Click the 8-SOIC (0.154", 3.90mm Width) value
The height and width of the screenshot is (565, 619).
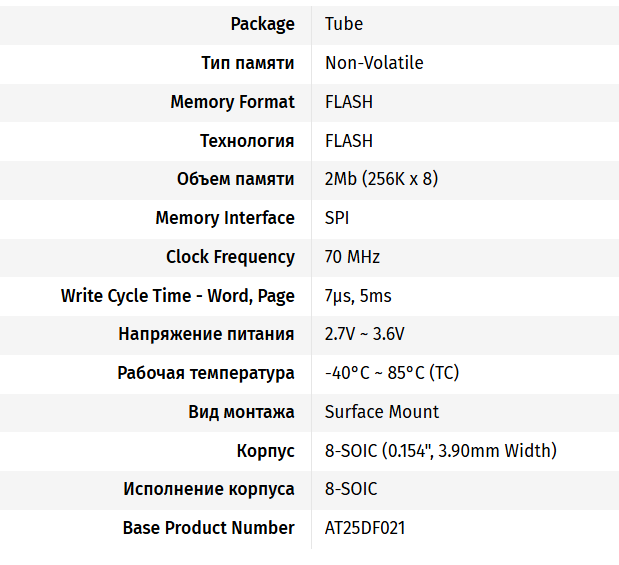point(441,450)
